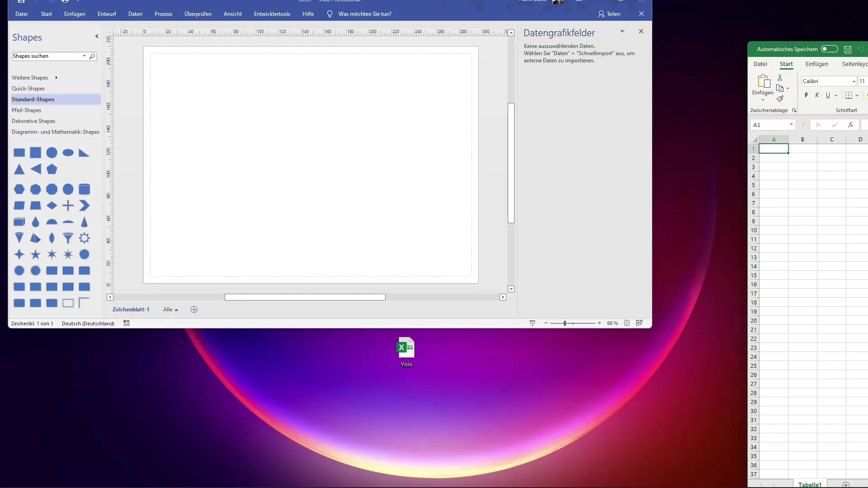Image resolution: width=868 pixels, height=488 pixels.
Task: Choose the gear shape
Action: pos(85,238)
